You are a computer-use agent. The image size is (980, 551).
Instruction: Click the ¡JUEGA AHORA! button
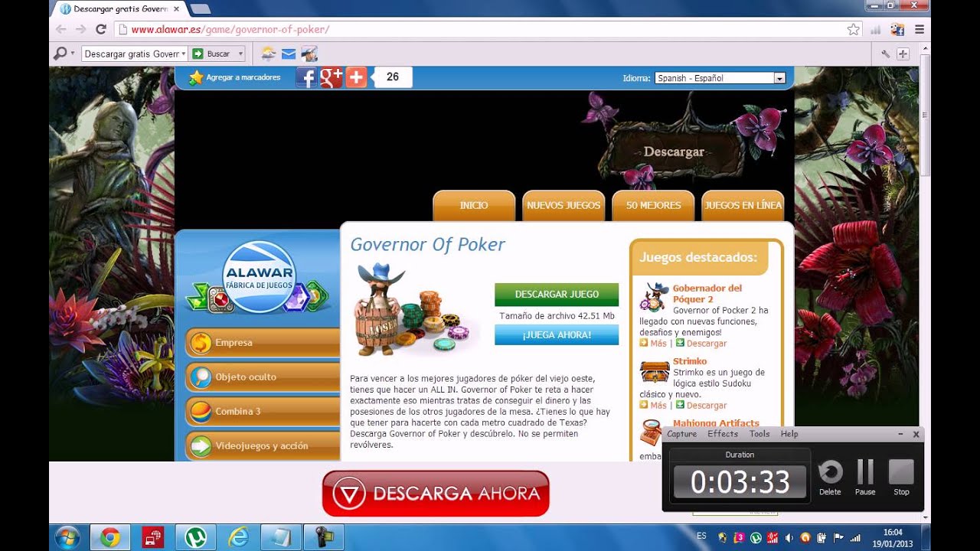557,335
